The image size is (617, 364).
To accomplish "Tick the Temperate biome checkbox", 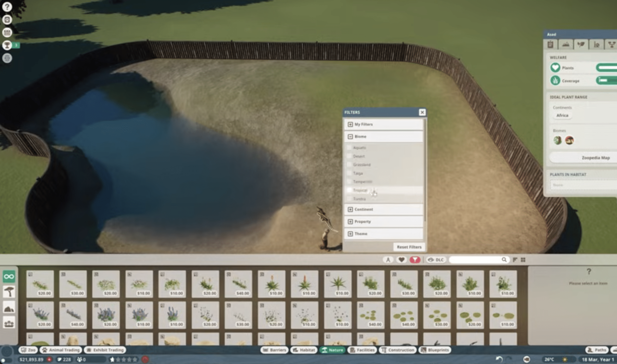I will coord(349,181).
